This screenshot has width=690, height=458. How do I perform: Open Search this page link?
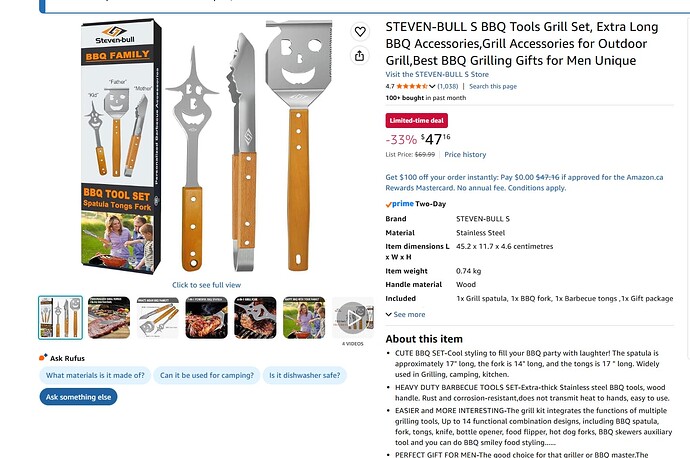coord(493,86)
